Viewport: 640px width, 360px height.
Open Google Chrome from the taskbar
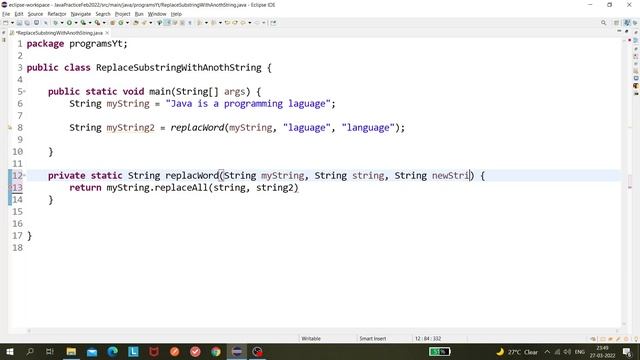click(x=216, y=351)
